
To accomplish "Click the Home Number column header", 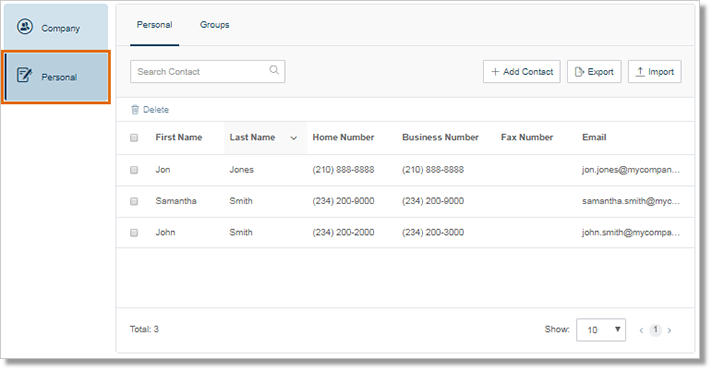I will click(x=343, y=137).
